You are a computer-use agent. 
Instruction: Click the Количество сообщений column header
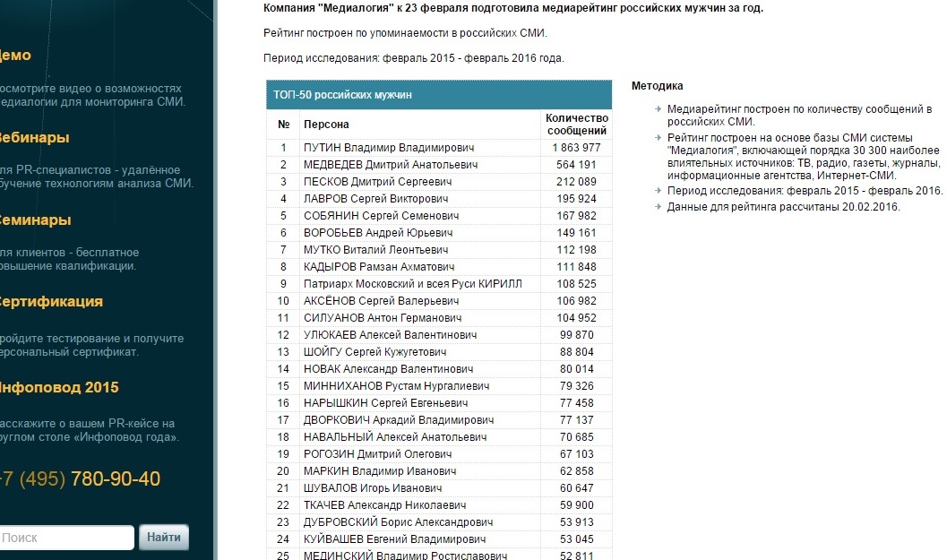point(577,125)
